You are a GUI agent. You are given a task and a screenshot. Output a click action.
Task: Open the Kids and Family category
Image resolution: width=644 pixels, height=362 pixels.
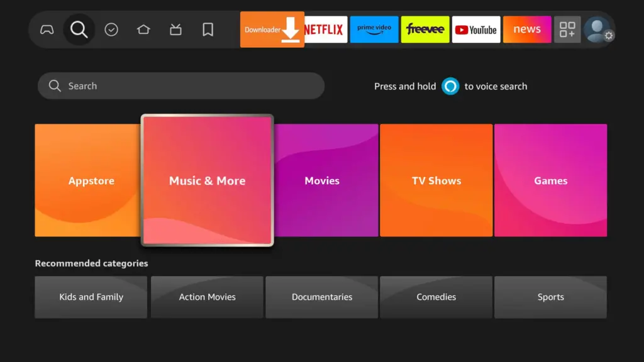point(91,297)
